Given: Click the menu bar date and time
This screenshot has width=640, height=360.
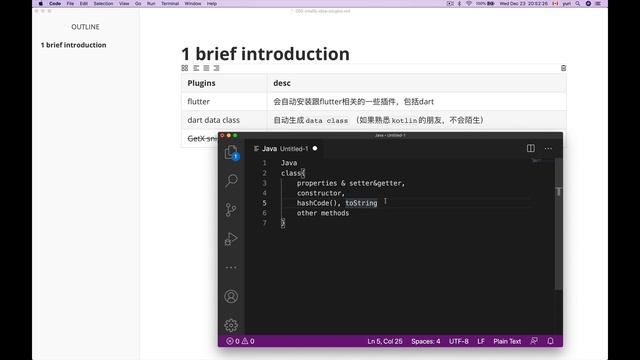Looking at the screenshot, I should (524, 3).
